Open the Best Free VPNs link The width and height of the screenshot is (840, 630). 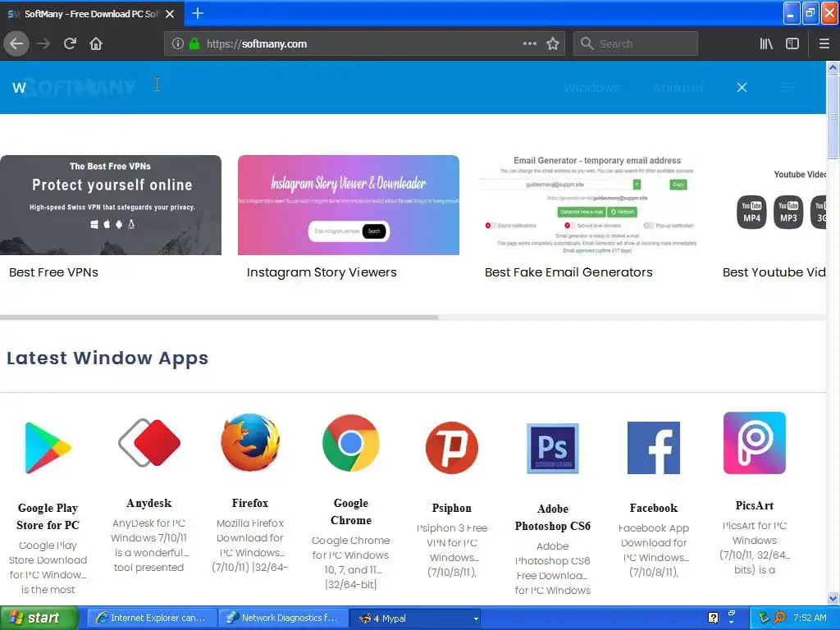pyautogui.click(x=53, y=272)
